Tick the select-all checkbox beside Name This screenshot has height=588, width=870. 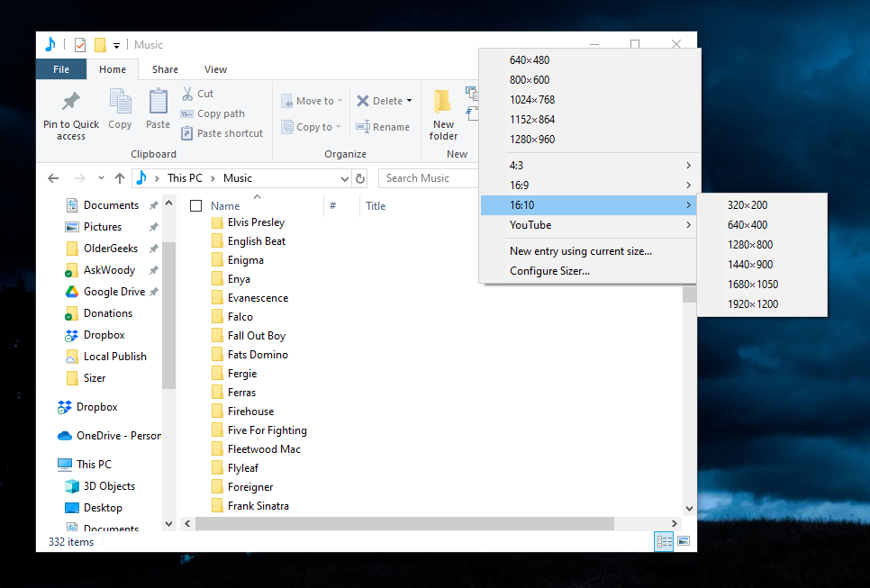pos(195,206)
